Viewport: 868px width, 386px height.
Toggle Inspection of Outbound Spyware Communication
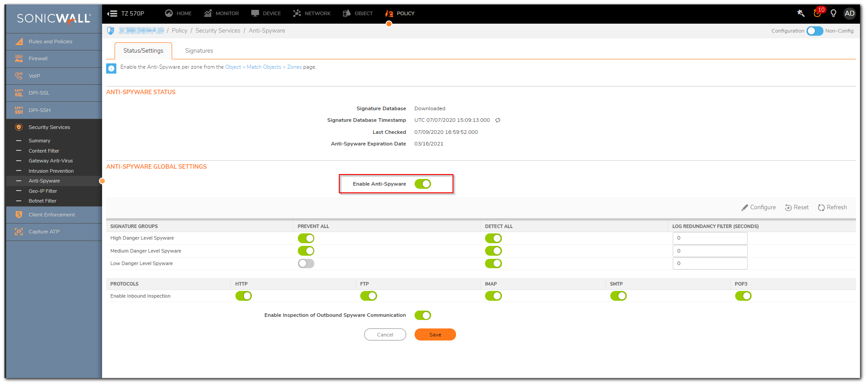(423, 315)
